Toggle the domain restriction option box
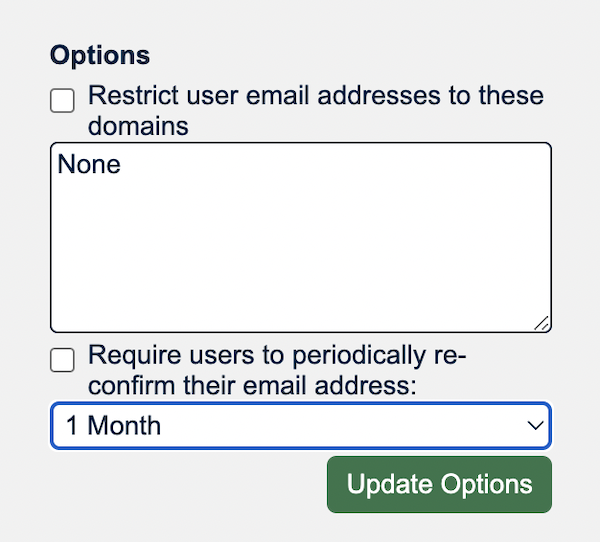The image size is (600, 542). 62,101
